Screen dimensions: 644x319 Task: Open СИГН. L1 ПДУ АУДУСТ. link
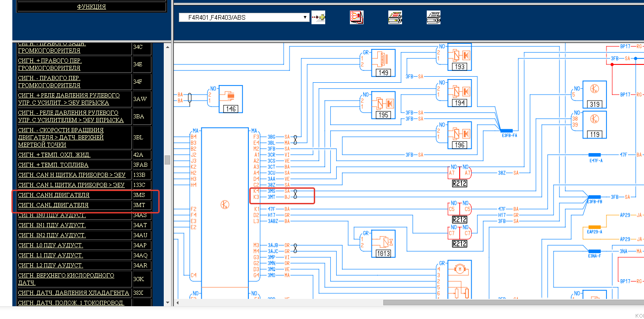50,255
